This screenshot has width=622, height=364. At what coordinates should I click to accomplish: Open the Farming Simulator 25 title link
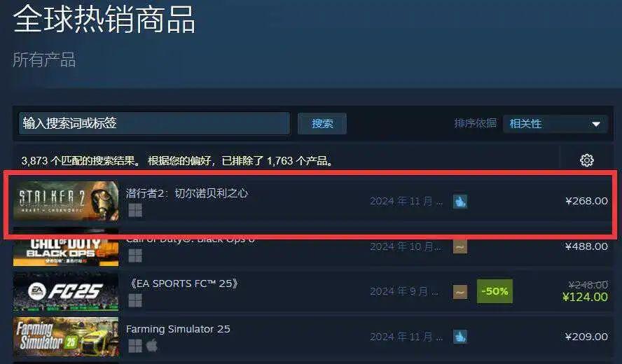178,329
